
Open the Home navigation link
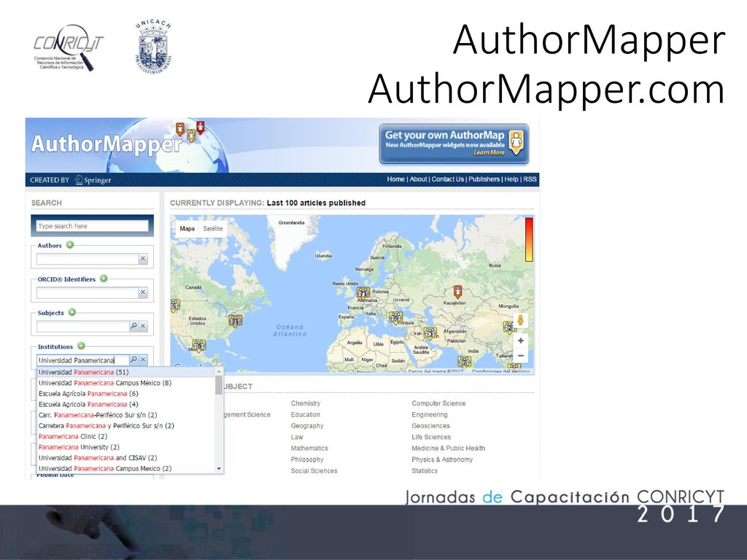point(395,179)
